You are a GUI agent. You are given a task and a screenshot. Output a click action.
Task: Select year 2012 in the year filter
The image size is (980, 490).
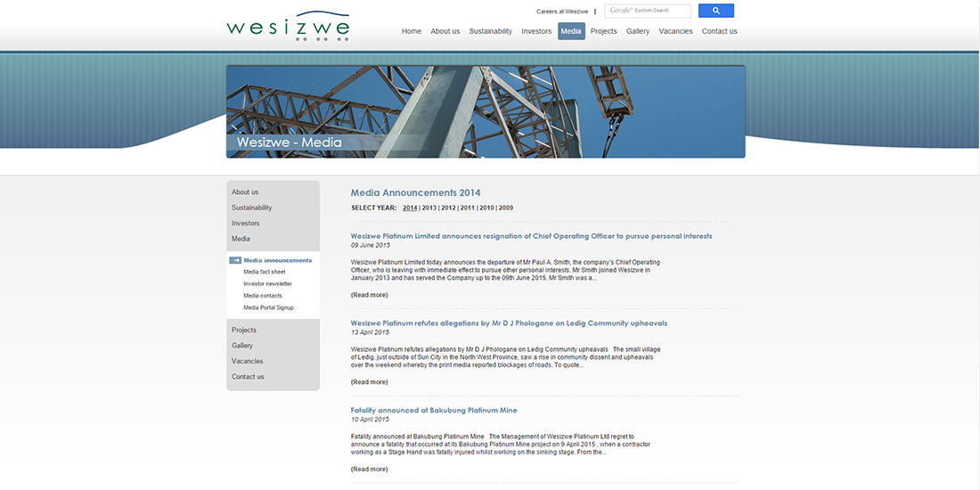[x=448, y=208]
